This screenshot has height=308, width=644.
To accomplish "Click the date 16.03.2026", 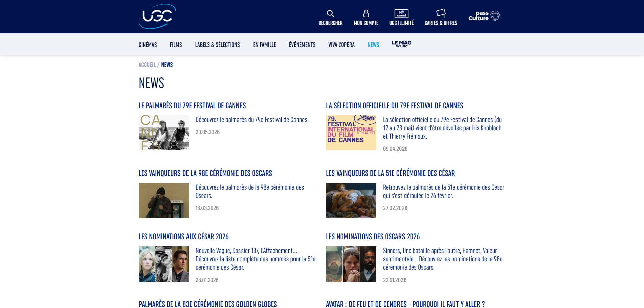I will (207, 208).
